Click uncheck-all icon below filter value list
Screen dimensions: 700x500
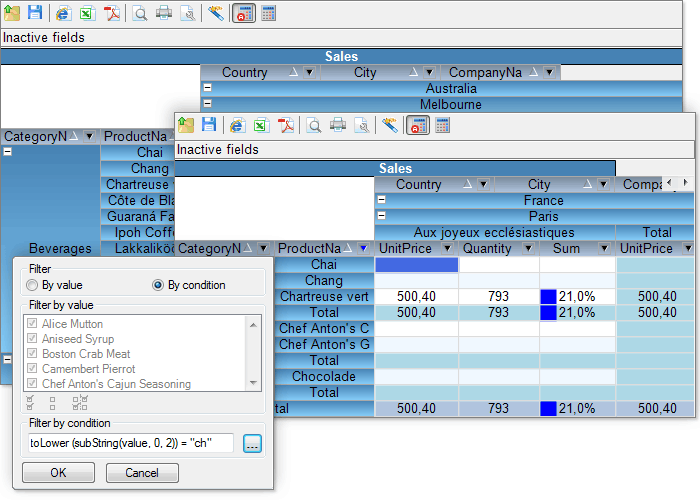coord(53,403)
